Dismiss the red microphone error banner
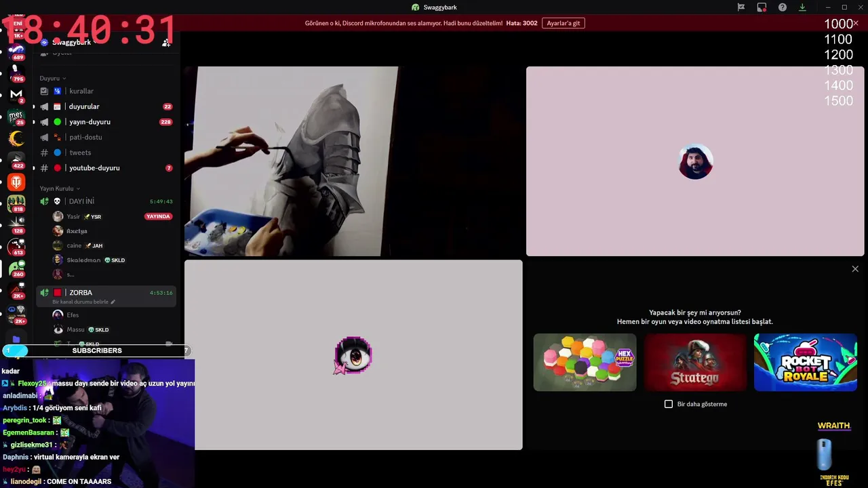Screen dimensions: 868x488 (855, 23)
